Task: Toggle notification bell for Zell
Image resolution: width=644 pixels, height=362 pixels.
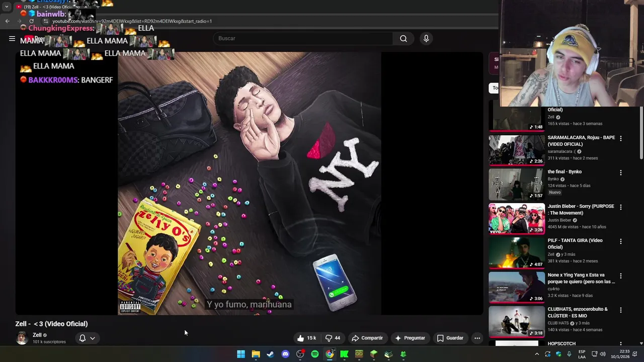Action: pyautogui.click(x=83, y=338)
